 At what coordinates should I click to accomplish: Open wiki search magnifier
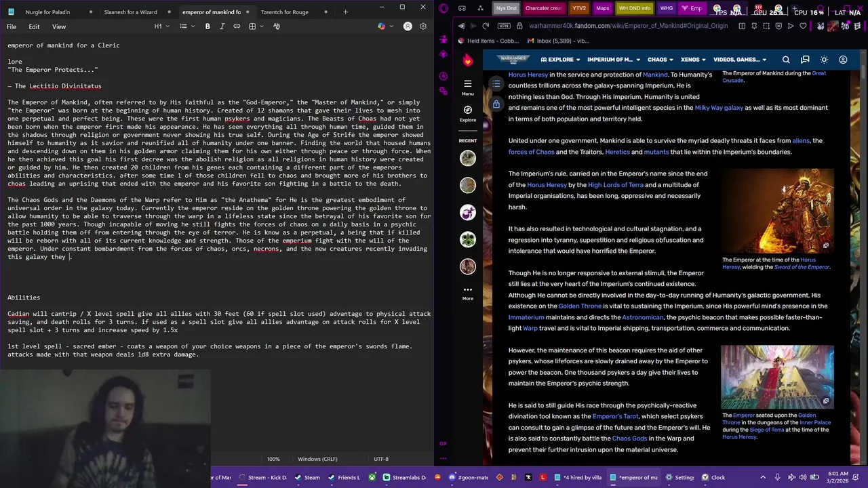point(786,60)
